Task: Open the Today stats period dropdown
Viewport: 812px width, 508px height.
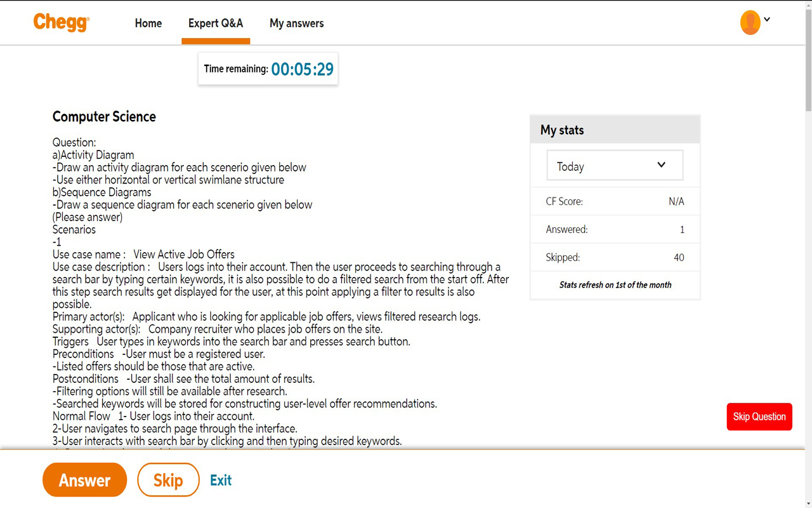Action: pyautogui.click(x=614, y=165)
